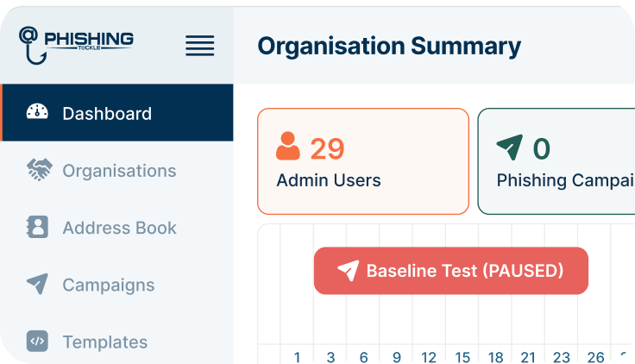This screenshot has height=364, width=635.
Task: Click day 12 on the timeline axis
Action: [429, 357]
